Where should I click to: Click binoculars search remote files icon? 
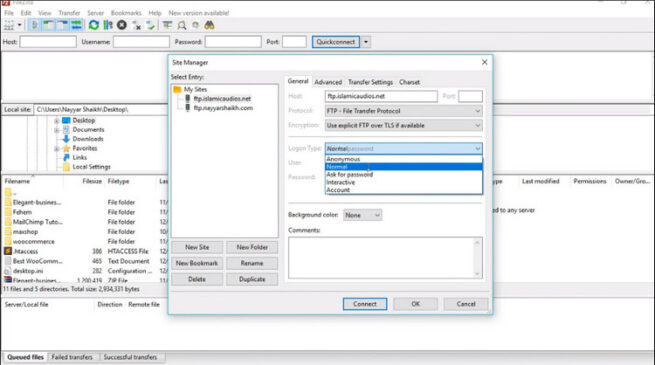click(209, 25)
